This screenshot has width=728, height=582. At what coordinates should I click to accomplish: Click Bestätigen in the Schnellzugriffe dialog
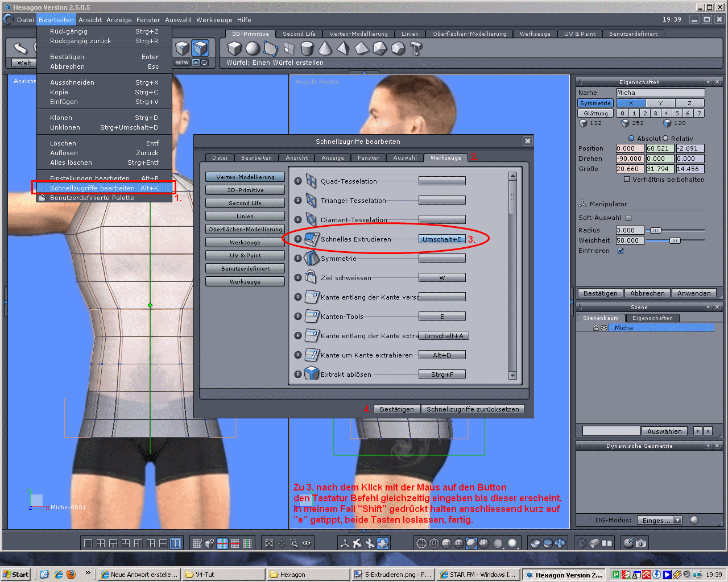pos(397,409)
